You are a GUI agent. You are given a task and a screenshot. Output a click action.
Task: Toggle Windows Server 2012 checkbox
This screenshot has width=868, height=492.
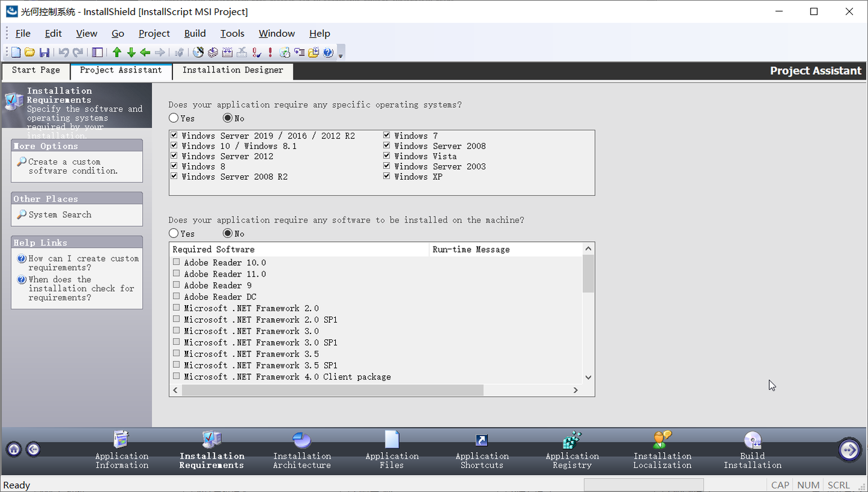(174, 156)
